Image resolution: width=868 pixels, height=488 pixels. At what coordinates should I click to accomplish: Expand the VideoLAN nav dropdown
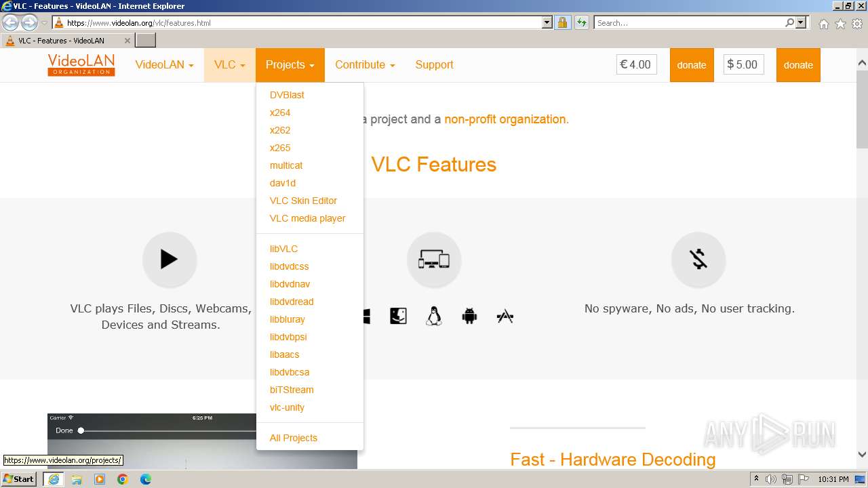point(164,65)
